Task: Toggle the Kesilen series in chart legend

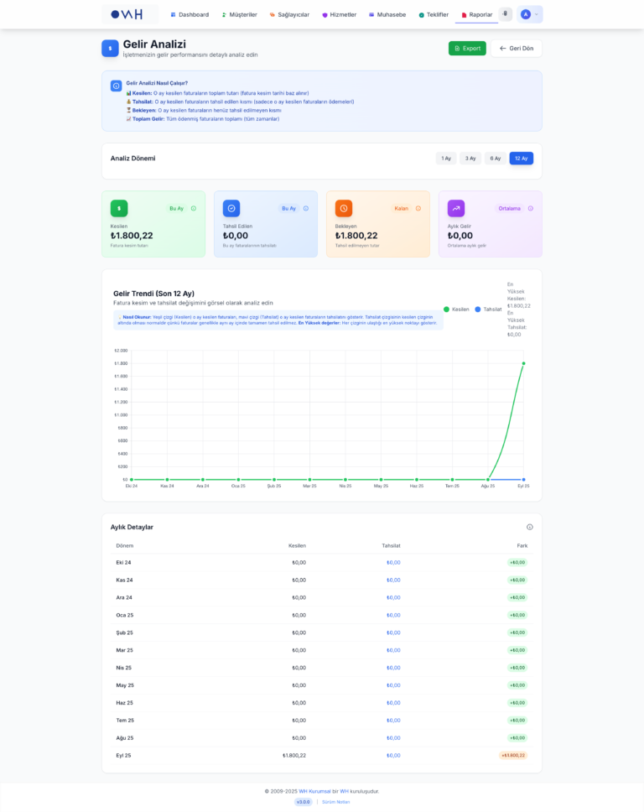Action: tap(456, 310)
